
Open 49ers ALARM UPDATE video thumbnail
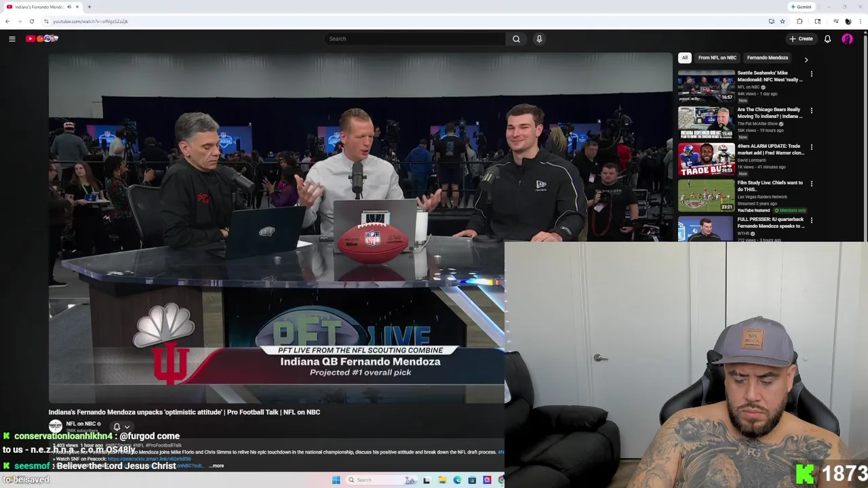[706, 159]
